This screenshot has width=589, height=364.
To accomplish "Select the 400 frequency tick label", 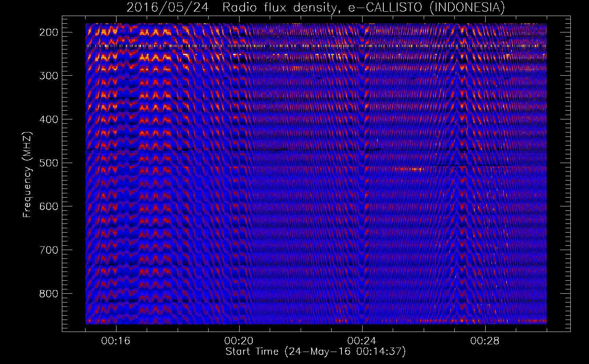I will tap(48, 119).
